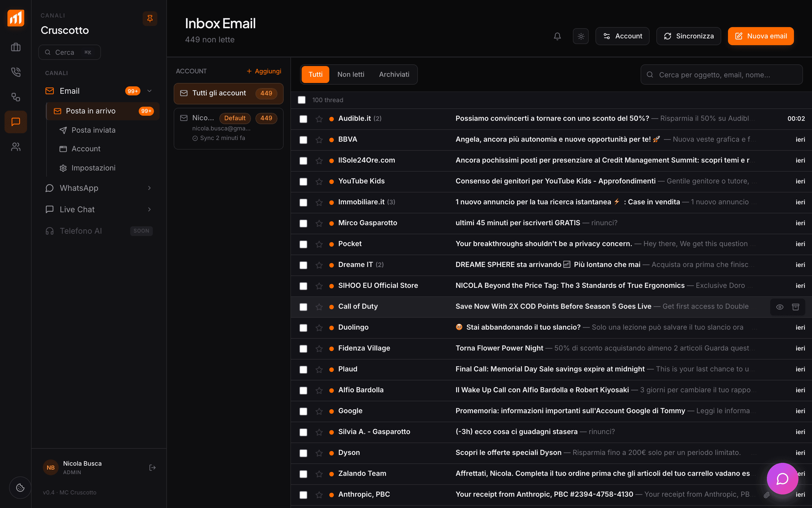The width and height of the screenshot is (812, 508).
Task: Switch to the Non letti tab
Action: [351, 74]
